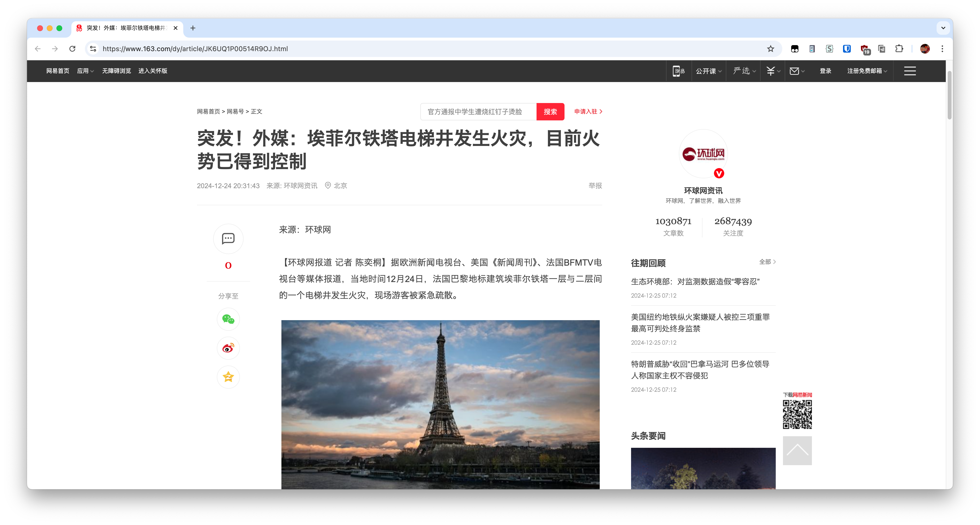Open the comment bubble icon on the article
The image size is (980, 525).
coord(228,239)
